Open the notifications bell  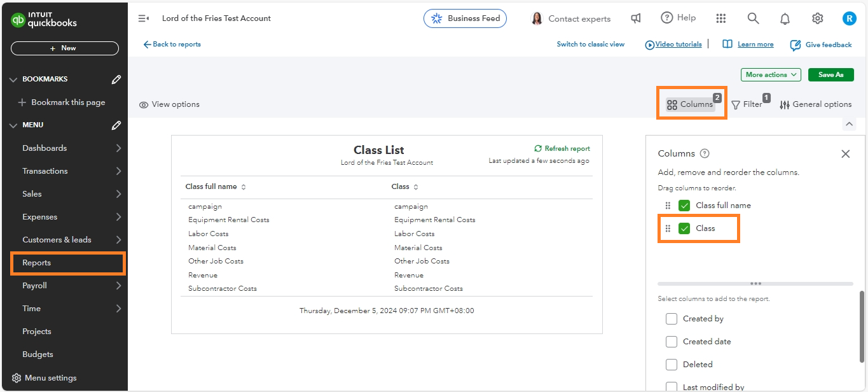click(785, 18)
